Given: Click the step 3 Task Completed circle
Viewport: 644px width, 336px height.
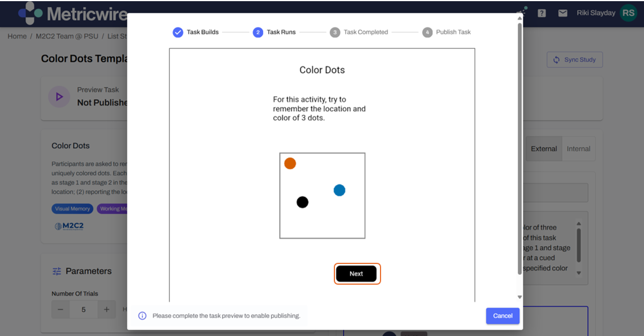Looking at the screenshot, I should click(x=335, y=32).
